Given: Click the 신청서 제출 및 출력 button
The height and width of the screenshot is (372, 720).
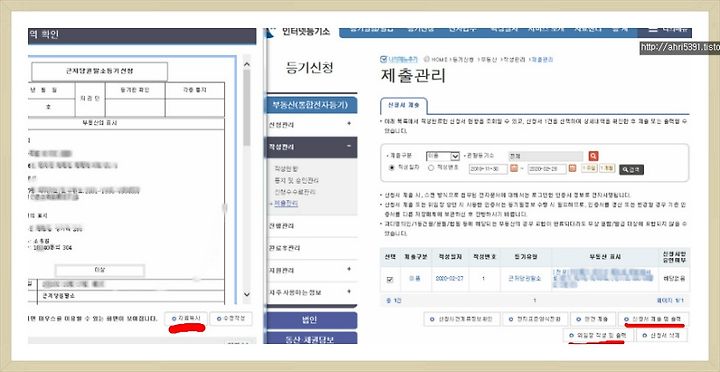Looking at the screenshot, I should point(653,318).
